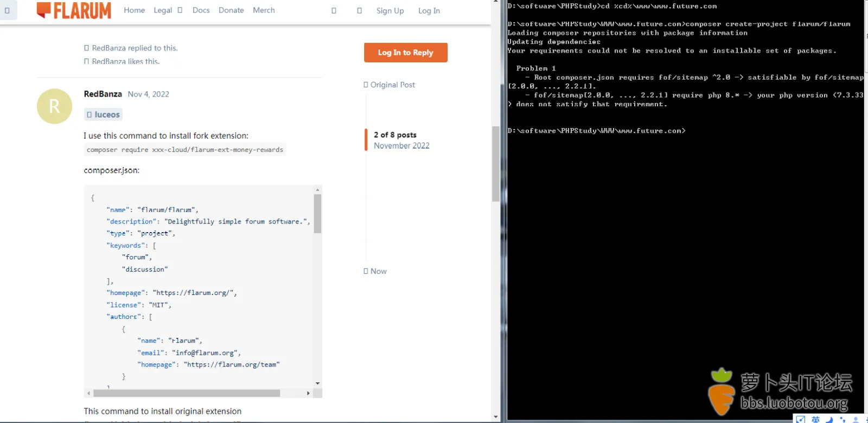
Task: Click the "type": "project" code line
Action: coord(141,233)
